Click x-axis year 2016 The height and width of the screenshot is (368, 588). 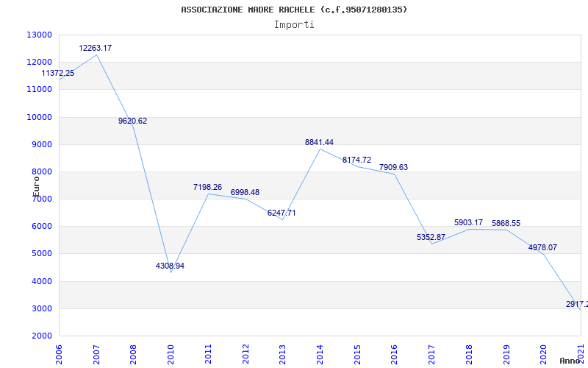(x=394, y=355)
